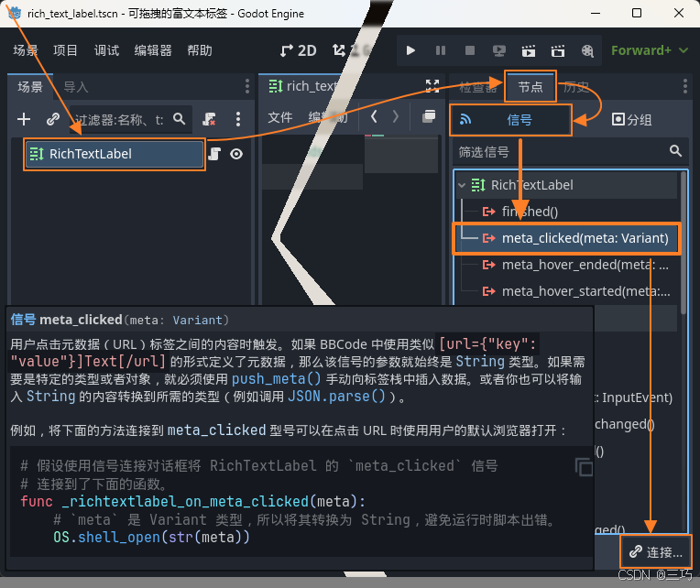Click the 连接... connect button
Image resolution: width=700 pixels, height=588 pixels.
tap(655, 552)
